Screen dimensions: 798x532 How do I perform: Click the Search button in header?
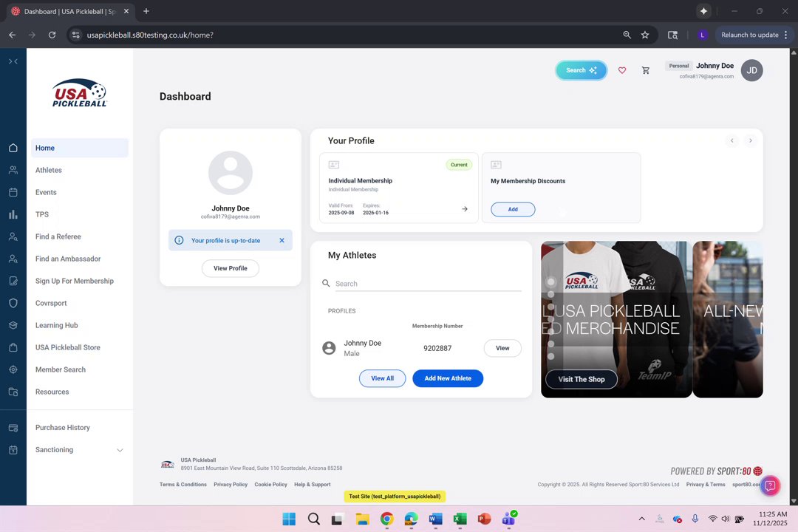click(582, 70)
